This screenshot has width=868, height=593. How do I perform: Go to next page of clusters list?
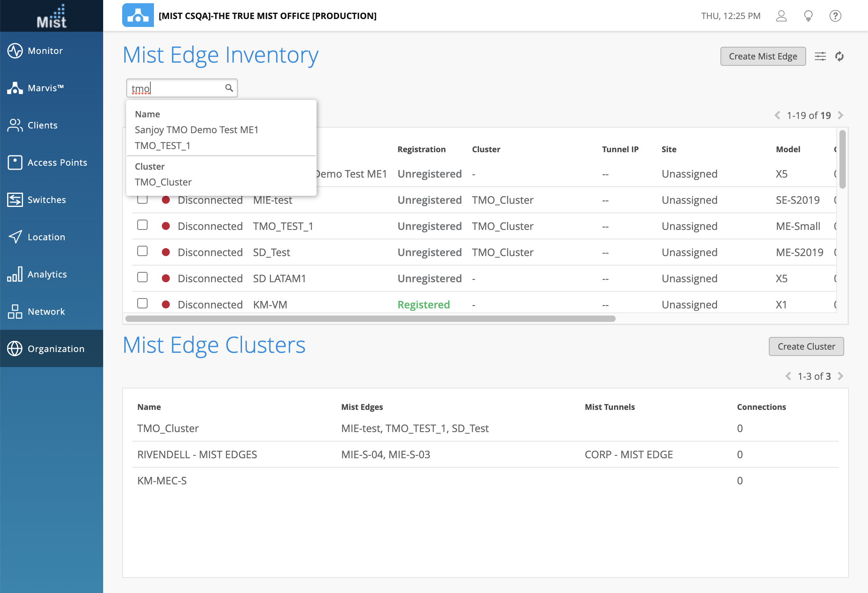tap(840, 376)
